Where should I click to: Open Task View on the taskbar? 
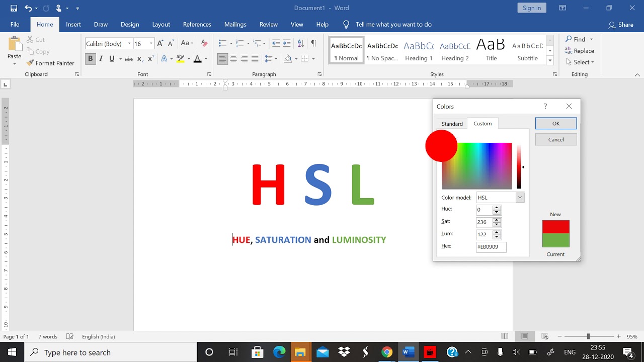point(233,352)
